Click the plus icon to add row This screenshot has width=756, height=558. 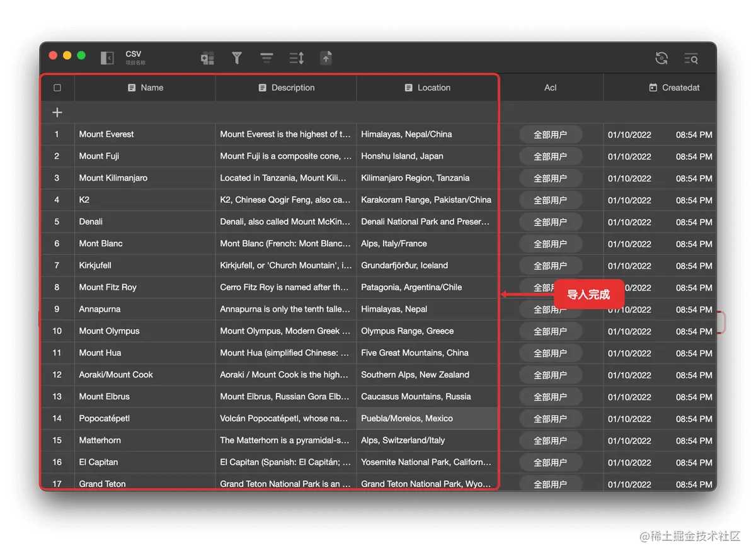pos(57,112)
